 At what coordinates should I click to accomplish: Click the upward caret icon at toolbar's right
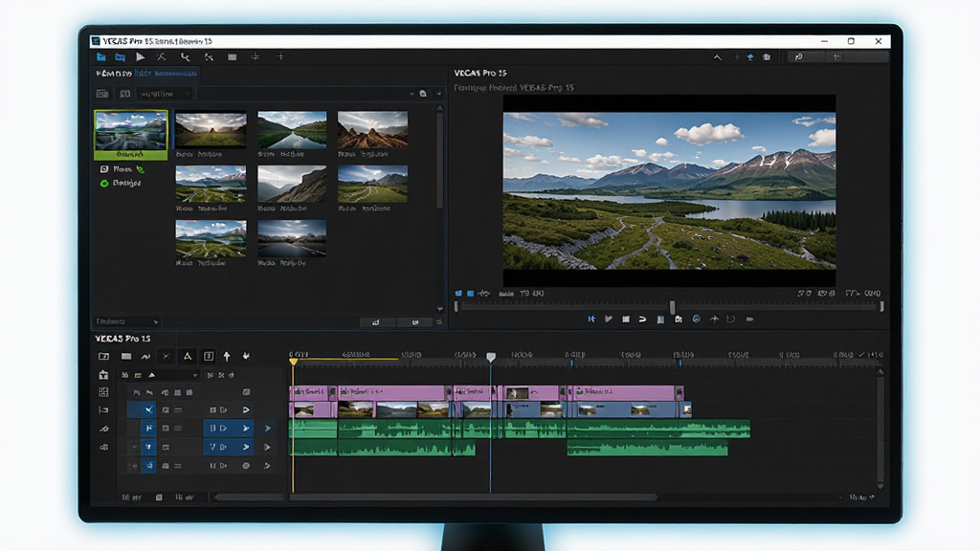pos(718,57)
